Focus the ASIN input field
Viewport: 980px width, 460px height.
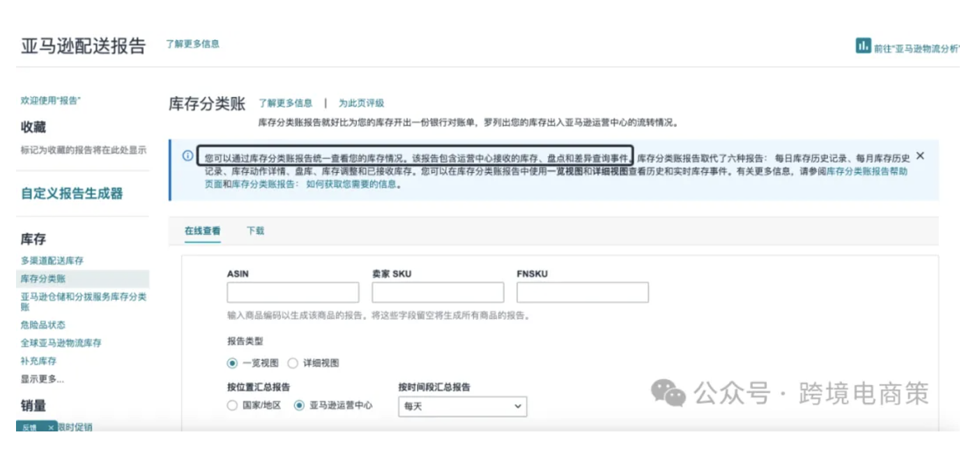[x=293, y=293]
